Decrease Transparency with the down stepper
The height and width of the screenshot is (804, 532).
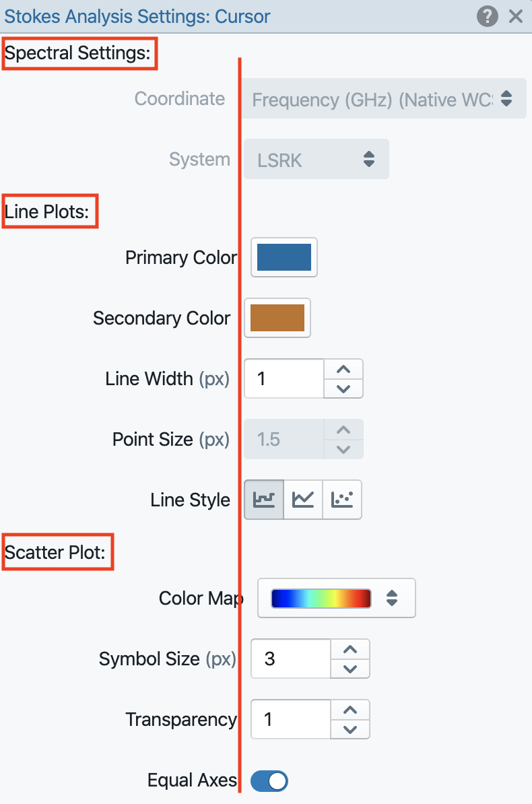pos(350,729)
